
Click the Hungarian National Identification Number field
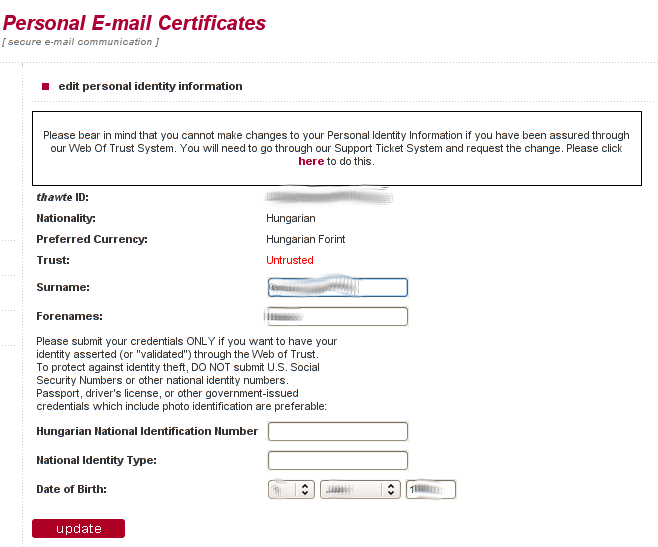coord(338,432)
